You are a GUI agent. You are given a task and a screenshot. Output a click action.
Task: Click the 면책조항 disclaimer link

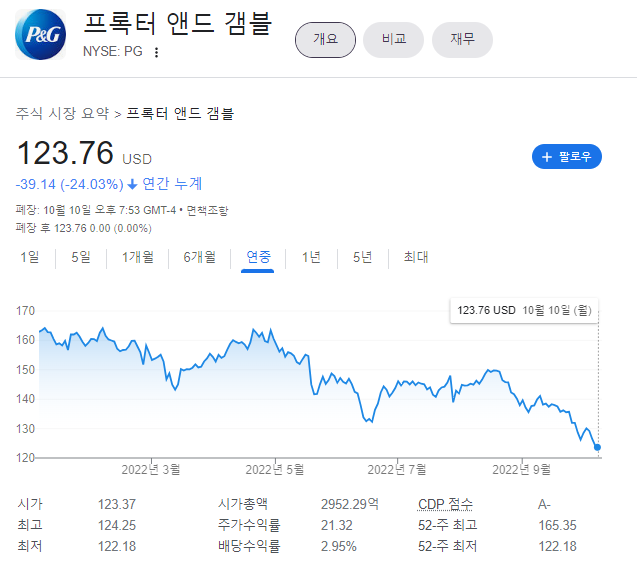(x=207, y=210)
